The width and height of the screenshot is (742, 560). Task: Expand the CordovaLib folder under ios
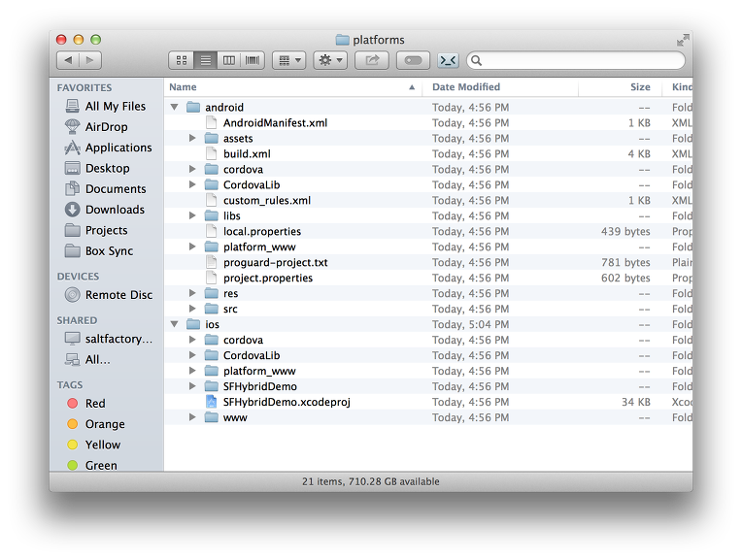192,356
